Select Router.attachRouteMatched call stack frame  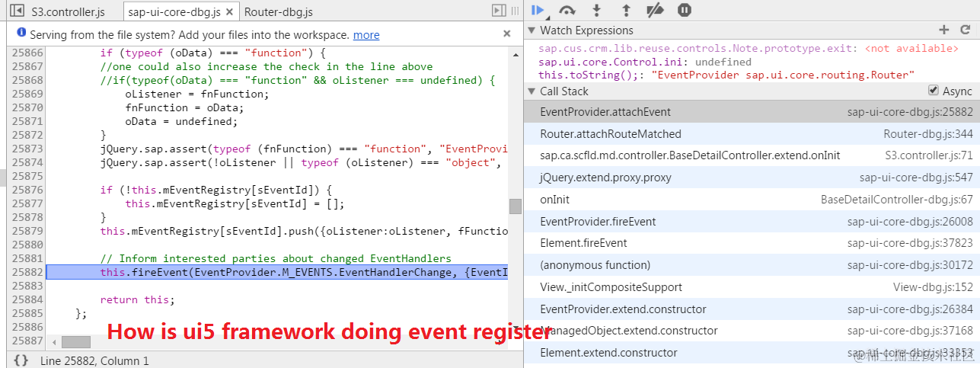click(752, 133)
